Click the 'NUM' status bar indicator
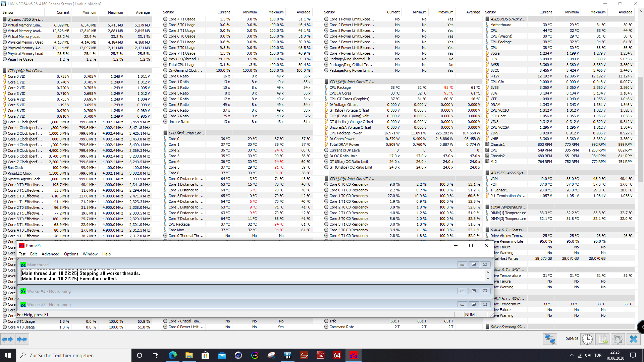Image resolution: width=644 pixels, height=362 pixels. click(x=470, y=314)
